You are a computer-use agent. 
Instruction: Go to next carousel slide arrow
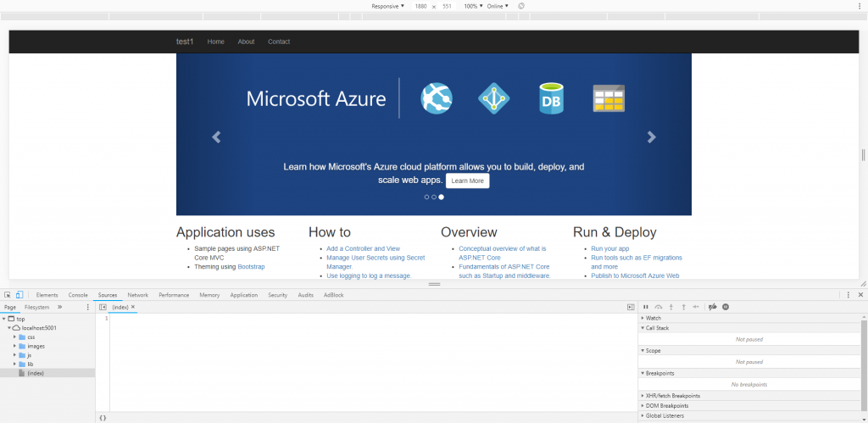coord(652,136)
